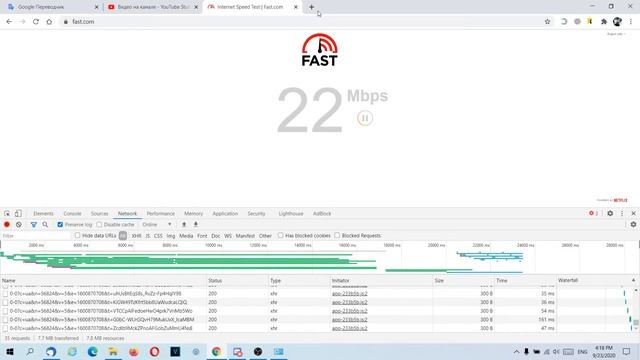Open network search magnifier

click(x=45, y=224)
